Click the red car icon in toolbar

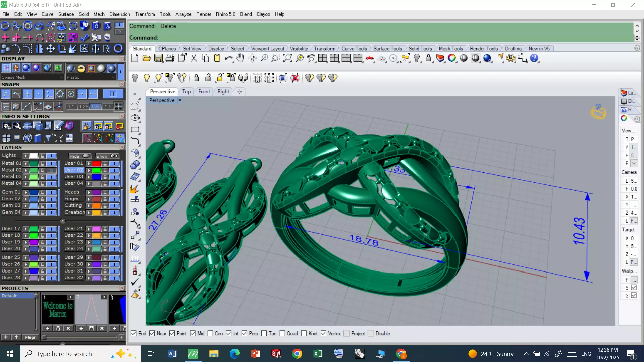(370, 58)
